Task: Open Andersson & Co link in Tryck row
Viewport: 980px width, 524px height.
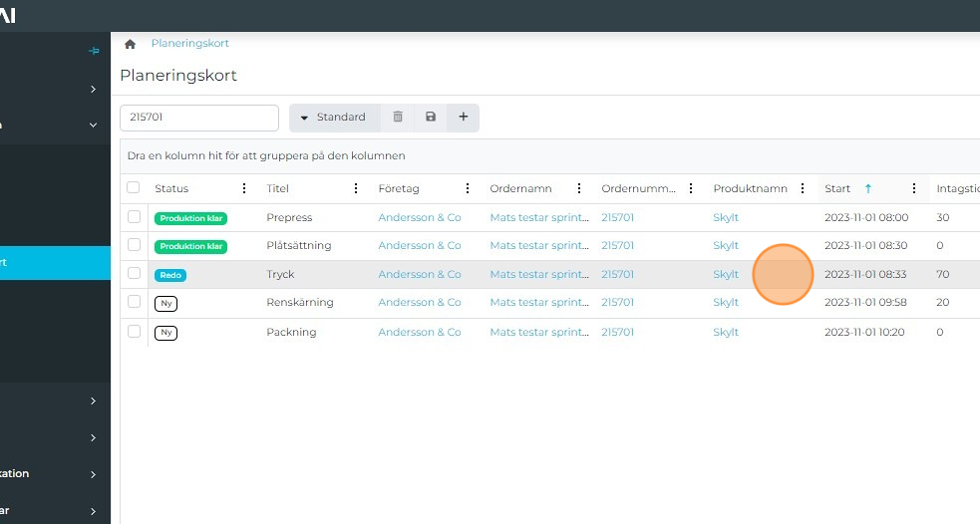Action: point(419,274)
